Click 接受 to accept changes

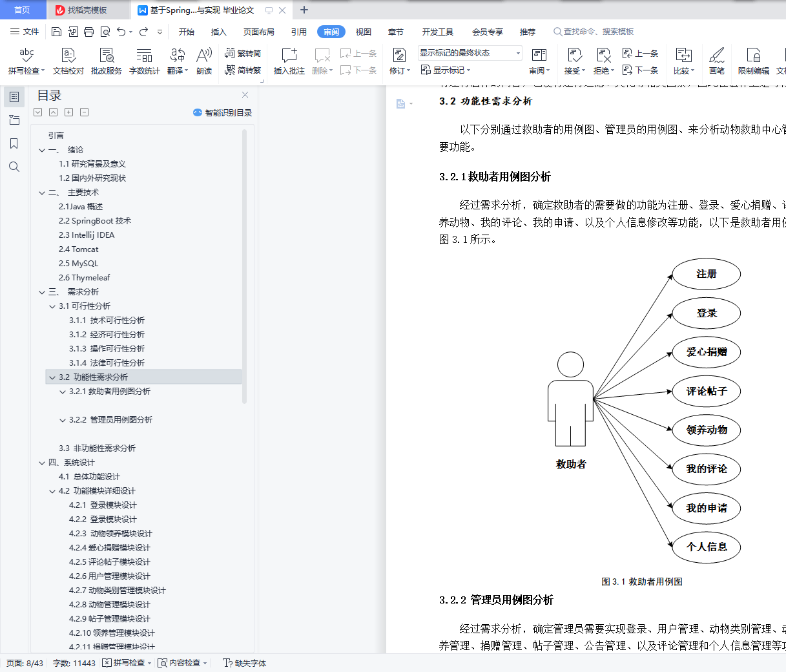(x=574, y=61)
